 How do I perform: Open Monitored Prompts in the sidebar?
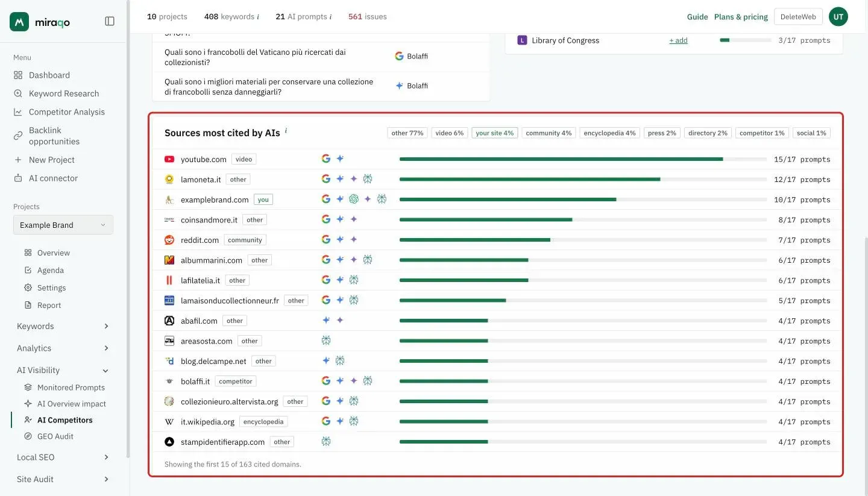[71, 388]
